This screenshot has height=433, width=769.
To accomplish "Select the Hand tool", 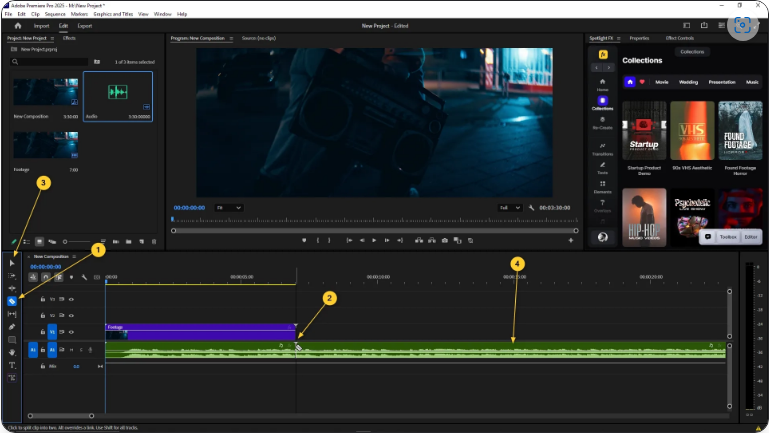I will 12,352.
